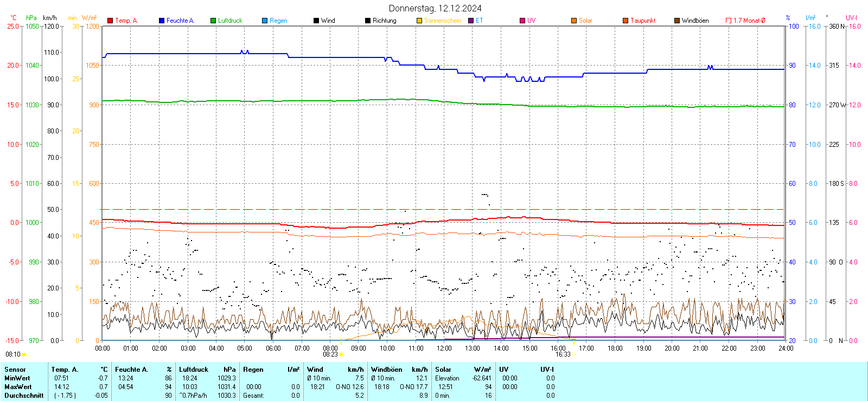
Task: Toggle the black Wind legend box
Action: point(316,21)
